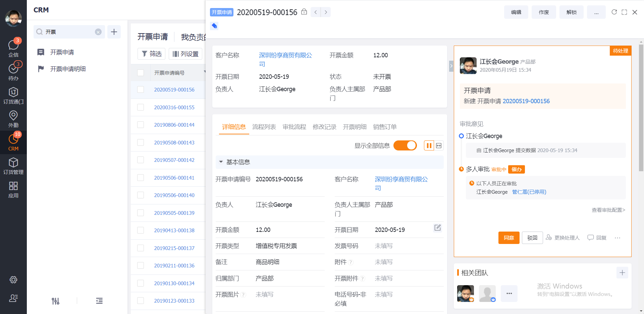This screenshot has height=314, width=644.
Task: Open the 筛选 filter button
Action: click(152, 54)
